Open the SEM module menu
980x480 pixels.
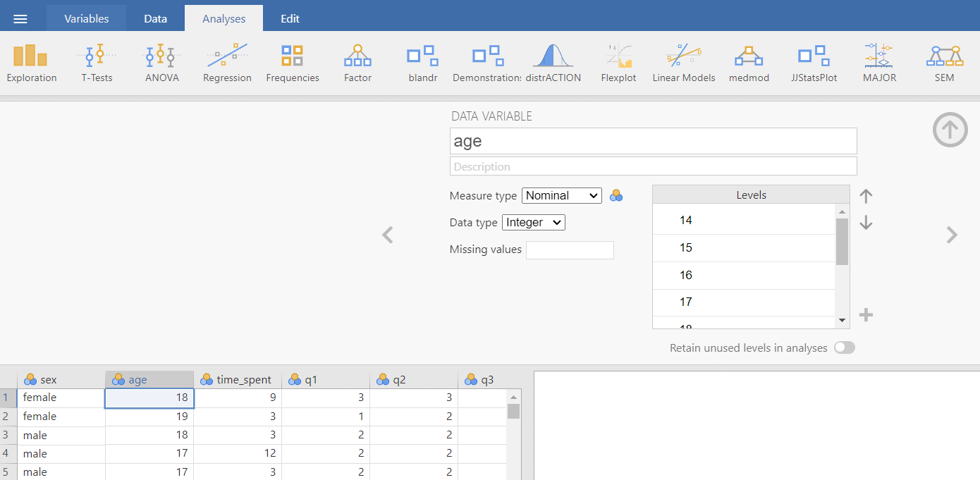tap(944, 63)
